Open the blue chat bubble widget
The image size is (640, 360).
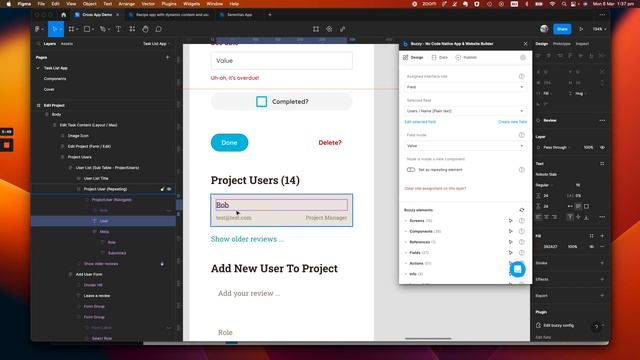(517, 269)
